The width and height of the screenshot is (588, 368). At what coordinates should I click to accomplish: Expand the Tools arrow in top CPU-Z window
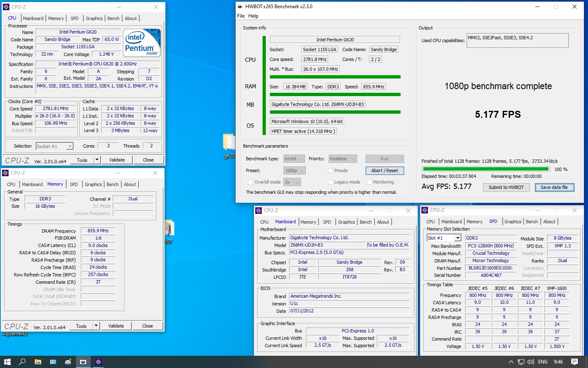pyautogui.click(x=97, y=160)
